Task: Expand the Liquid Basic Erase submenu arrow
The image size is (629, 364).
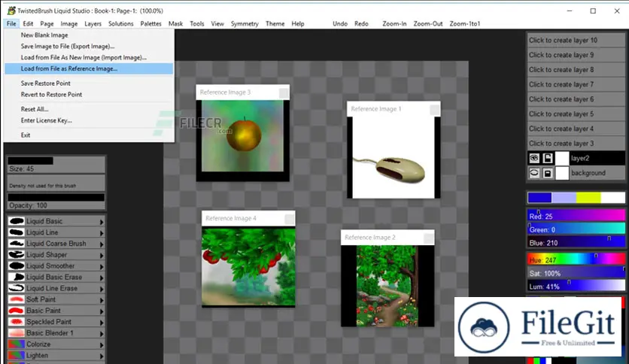Action: pyautogui.click(x=102, y=278)
